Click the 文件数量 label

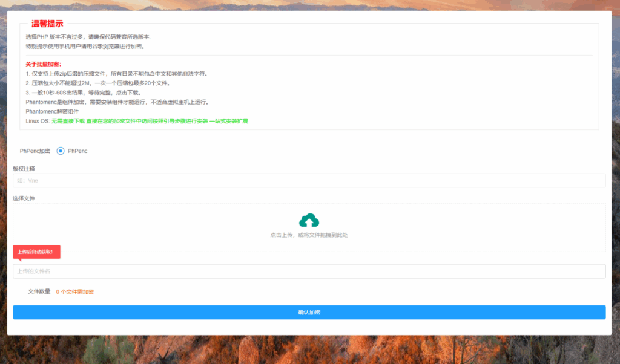point(39,291)
